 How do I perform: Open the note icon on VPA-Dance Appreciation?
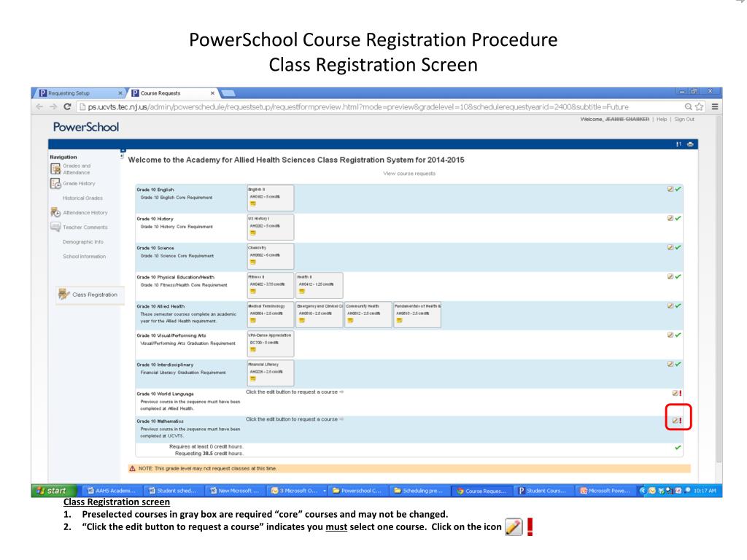coord(253,349)
